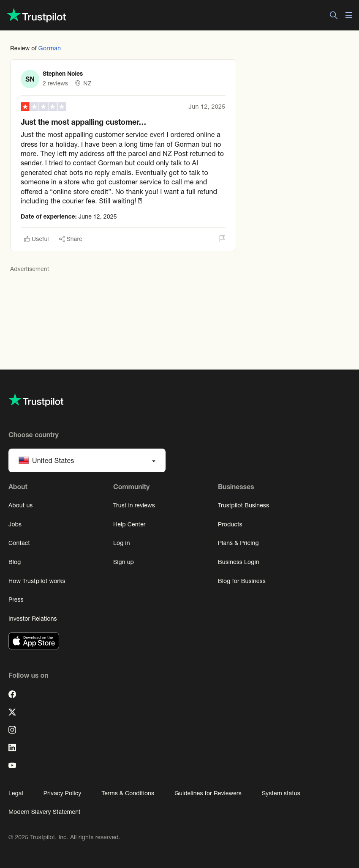Go to Help Center
This screenshot has height=868, width=359.
[x=129, y=524]
